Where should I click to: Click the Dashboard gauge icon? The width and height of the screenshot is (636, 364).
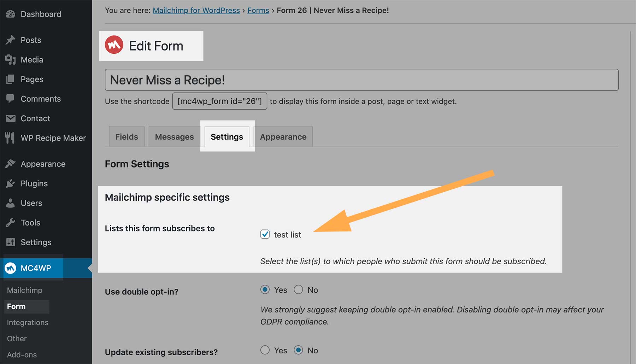click(11, 14)
